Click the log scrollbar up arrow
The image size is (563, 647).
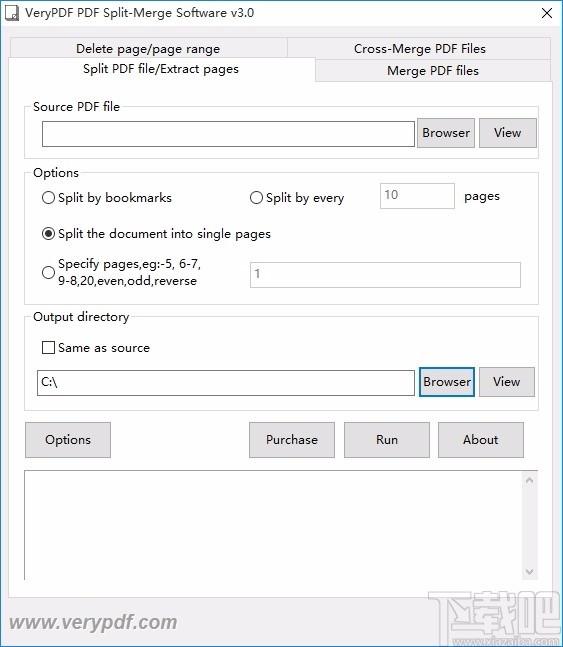point(530,480)
